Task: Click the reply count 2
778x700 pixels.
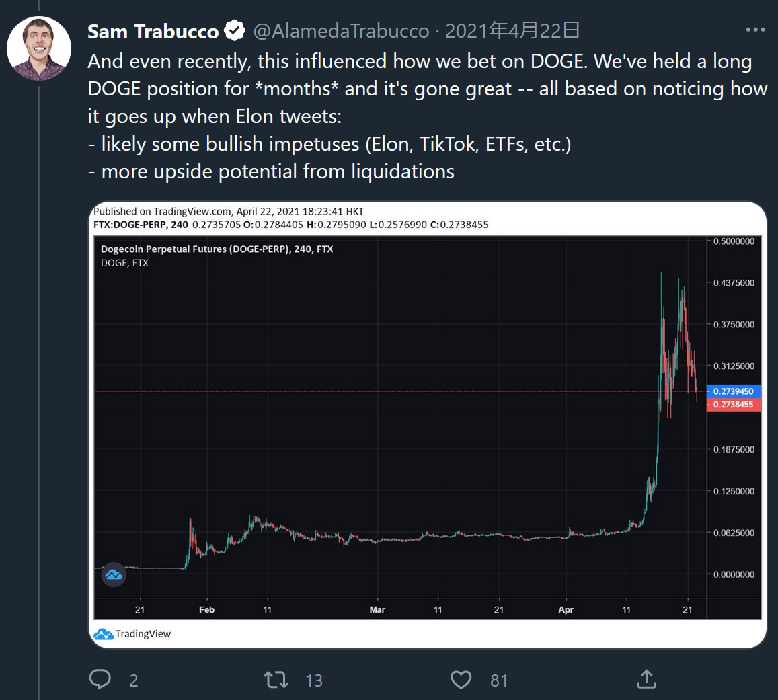Action: (134, 680)
